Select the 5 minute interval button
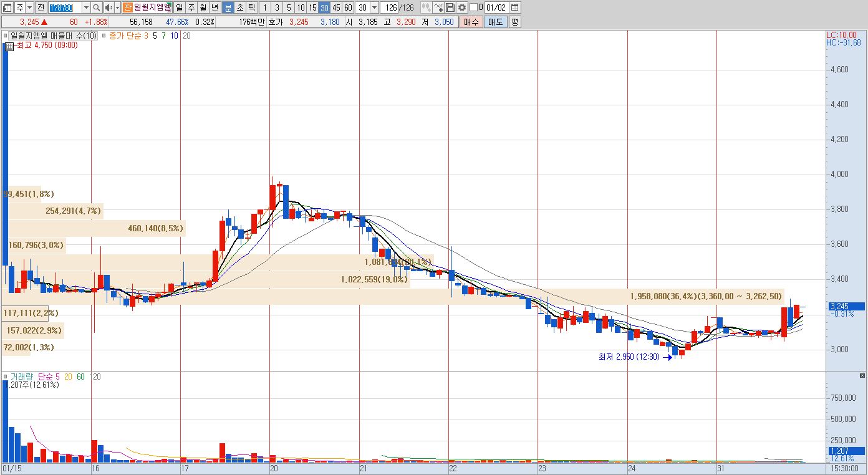This screenshot has height=475, width=868. (x=289, y=7)
